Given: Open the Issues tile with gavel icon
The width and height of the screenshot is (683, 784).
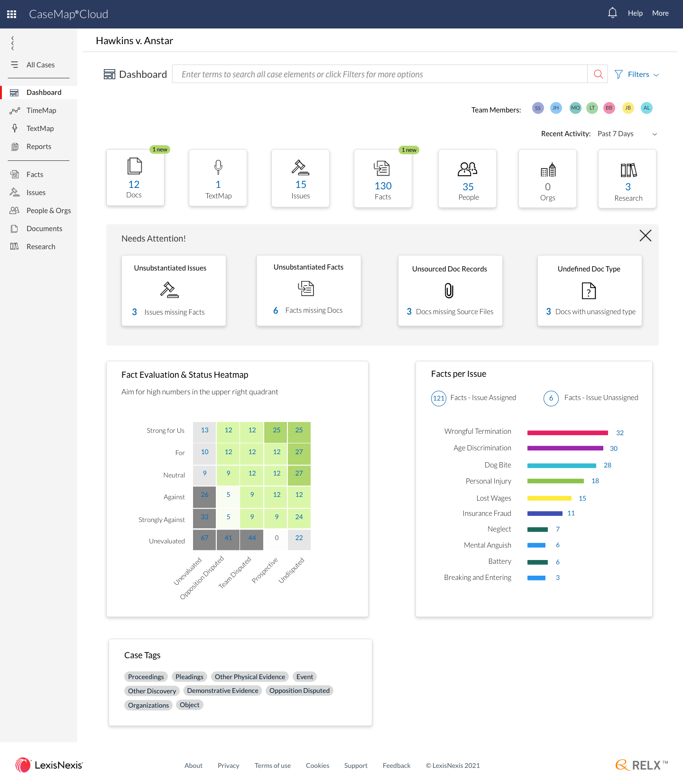Looking at the screenshot, I should pyautogui.click(x=300, y=178).
